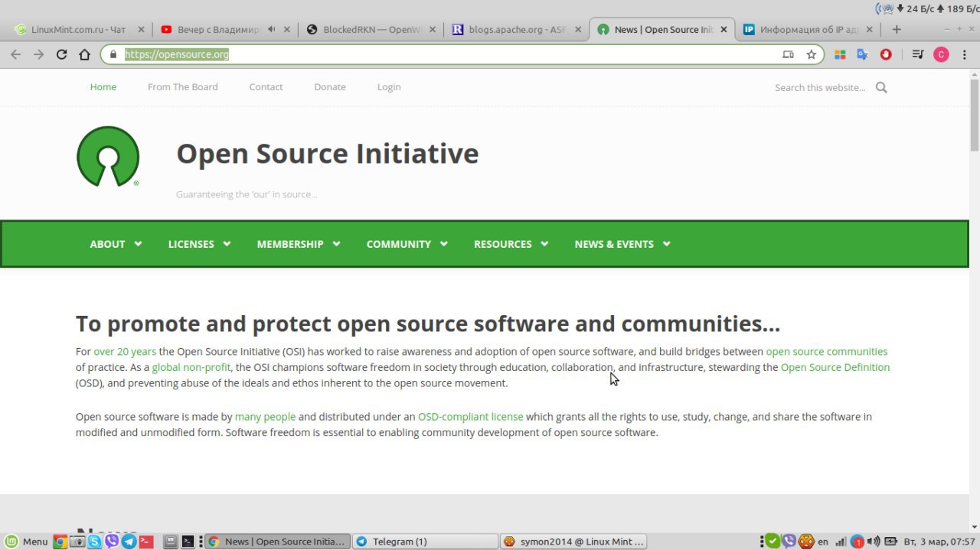The height and width of the screenshot is (550, 980).
Task: Follow the 'global non-profit' link
Action: click(x=191, y=367)
